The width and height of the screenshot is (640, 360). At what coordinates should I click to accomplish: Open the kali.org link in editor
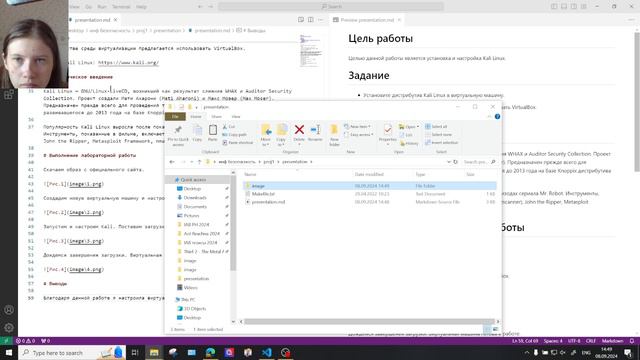coord(128,62)
